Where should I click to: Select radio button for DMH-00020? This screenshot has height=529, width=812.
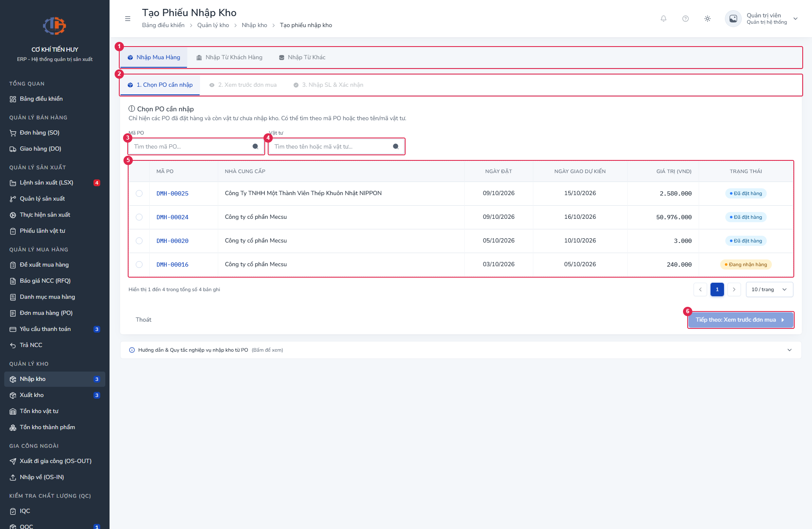click(139, 241)
